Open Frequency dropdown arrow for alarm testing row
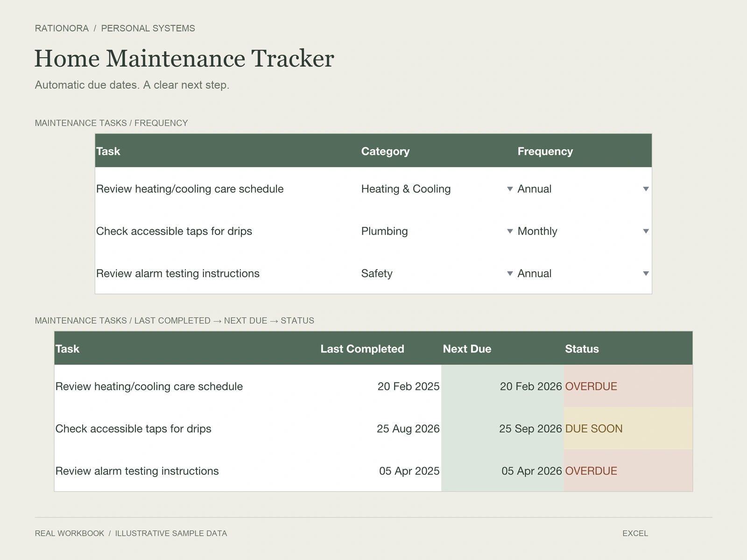Screen dimensions: 747x560 click(x=646, y=273)
